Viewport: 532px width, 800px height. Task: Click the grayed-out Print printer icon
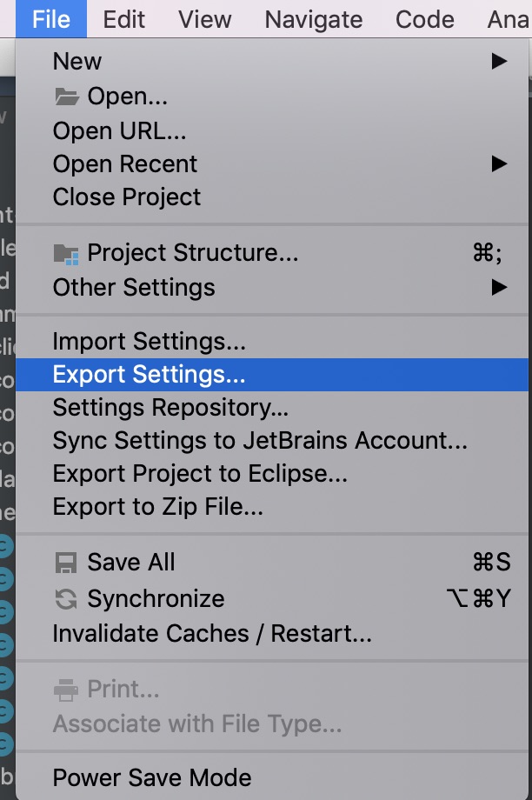[66, 691]
